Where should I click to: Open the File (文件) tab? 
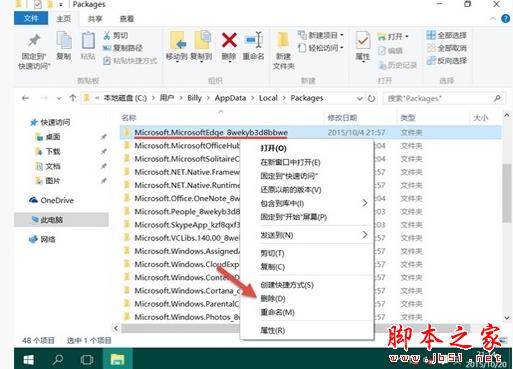[x=31, y=18]
